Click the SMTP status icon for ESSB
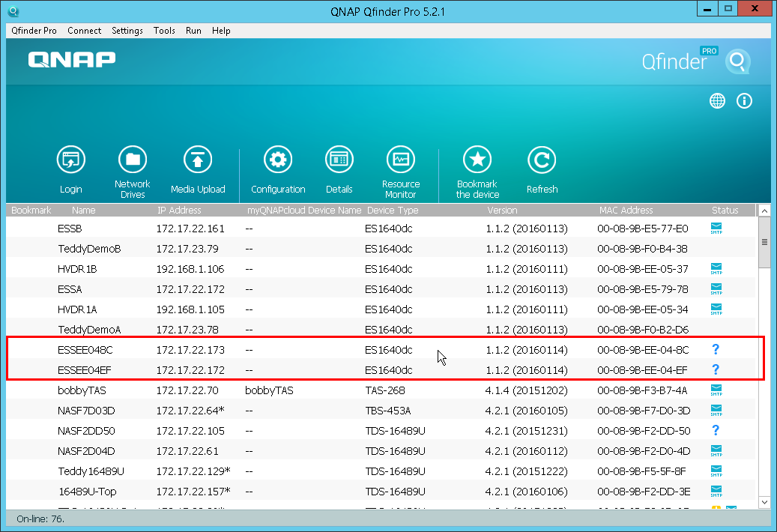This screenshot has width=777, height=532. click(716, 228)
